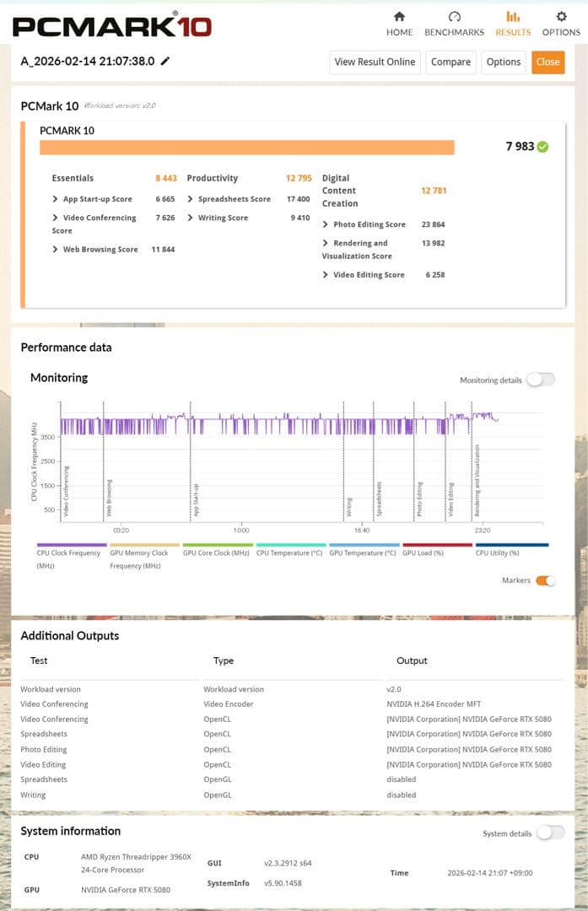Click the result title A_2026-02-14 21:07:38.0
The image size is (588, 911).
click(88, 61)
